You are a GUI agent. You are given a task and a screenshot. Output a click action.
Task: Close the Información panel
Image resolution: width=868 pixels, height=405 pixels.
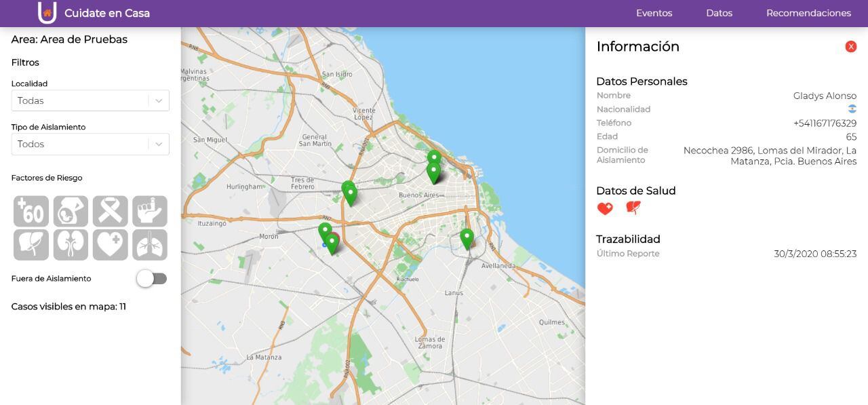(850, 47)
